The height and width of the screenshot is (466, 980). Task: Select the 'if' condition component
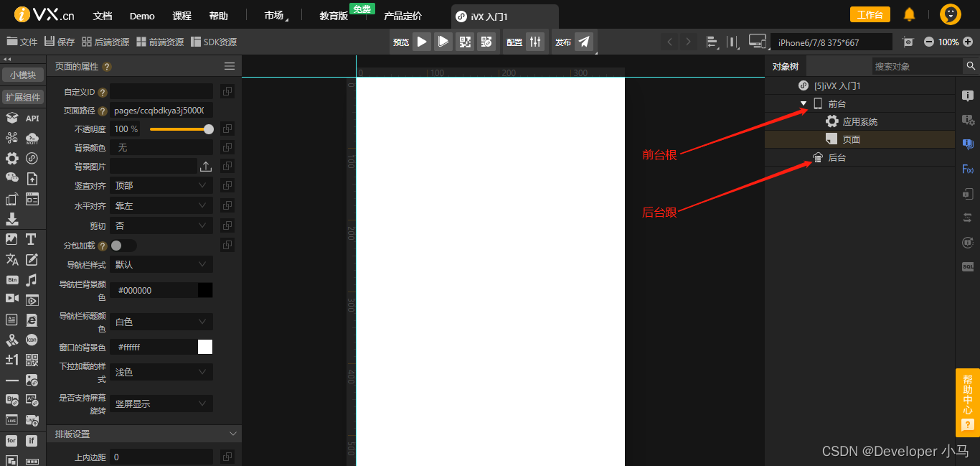pos(32,440)
